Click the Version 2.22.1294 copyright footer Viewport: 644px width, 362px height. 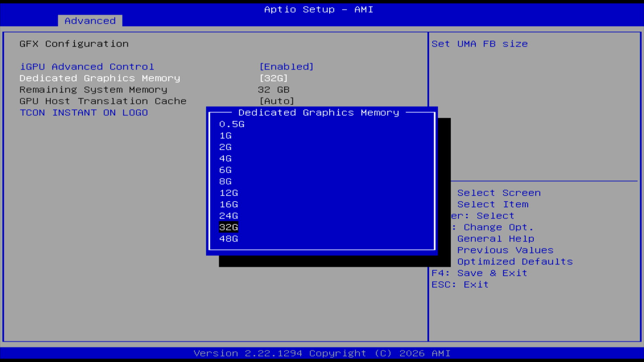point(322,353)
